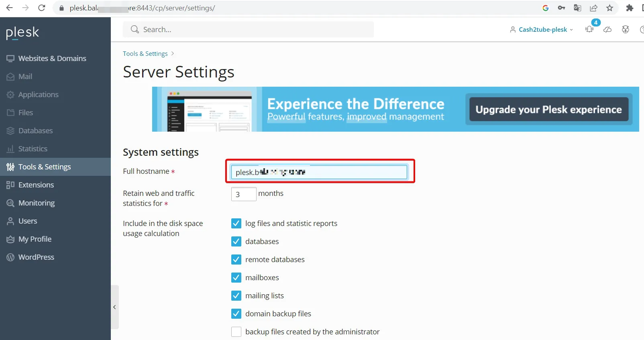Focus the Search field
644x340 pixels.
click(x=248, y=29)
